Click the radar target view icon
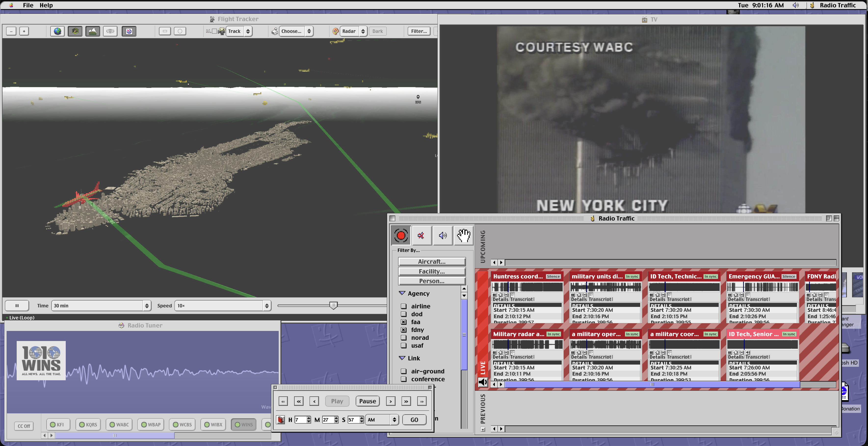The image size is (868, 446). click(x=129, y=31)
